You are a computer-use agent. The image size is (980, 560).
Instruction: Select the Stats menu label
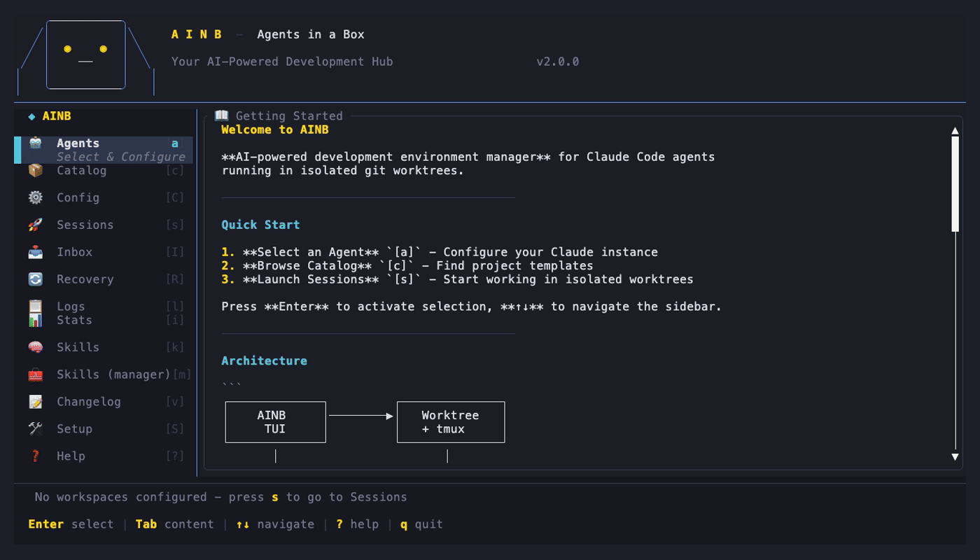tap(75, 320)
